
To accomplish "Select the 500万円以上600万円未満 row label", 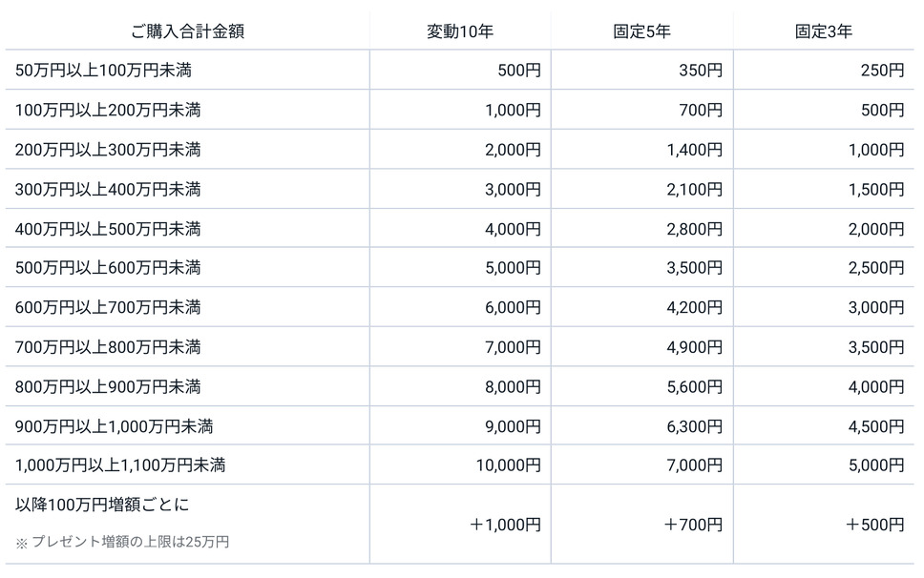I will coord(109,268).
